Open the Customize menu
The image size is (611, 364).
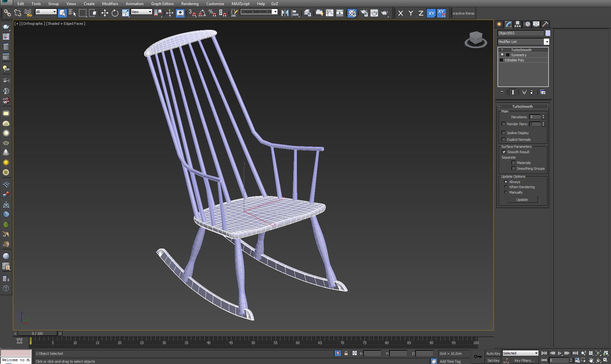[215, 4]
